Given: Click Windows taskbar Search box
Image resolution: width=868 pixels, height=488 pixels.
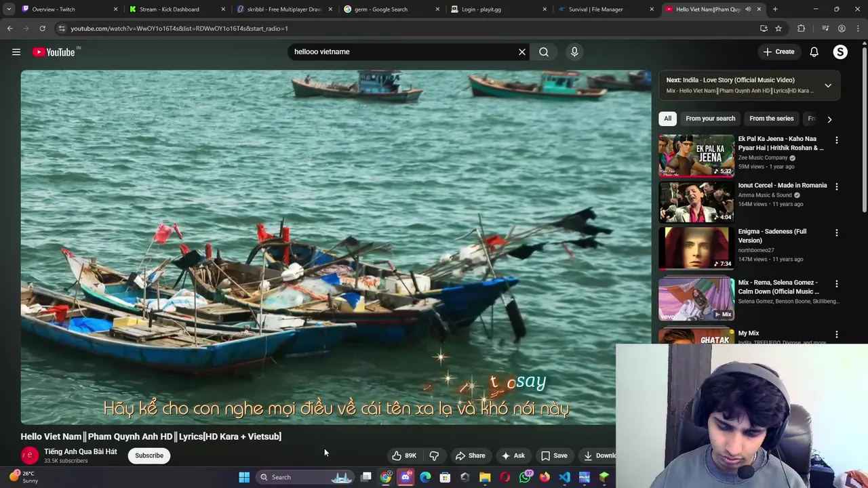Looking at the screenshot, I should (305, 477).
